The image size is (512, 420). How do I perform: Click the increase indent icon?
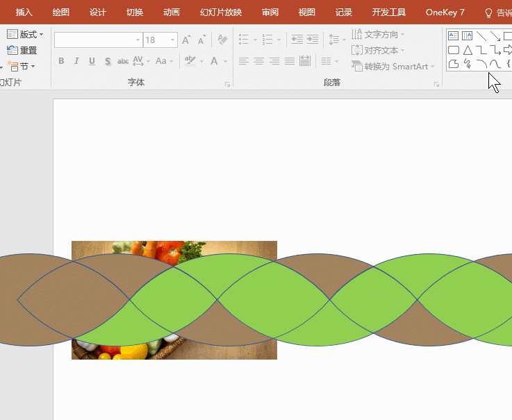coord(313,40)
